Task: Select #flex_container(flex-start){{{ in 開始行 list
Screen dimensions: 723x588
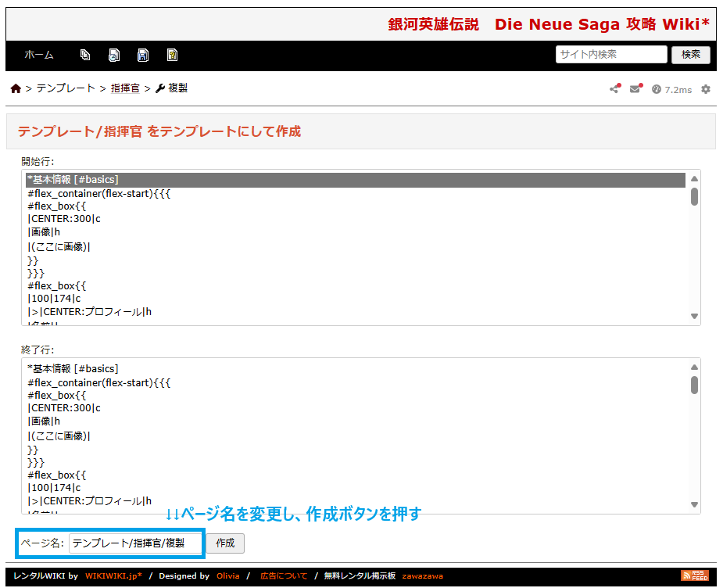Action: [x=356, y=194]
